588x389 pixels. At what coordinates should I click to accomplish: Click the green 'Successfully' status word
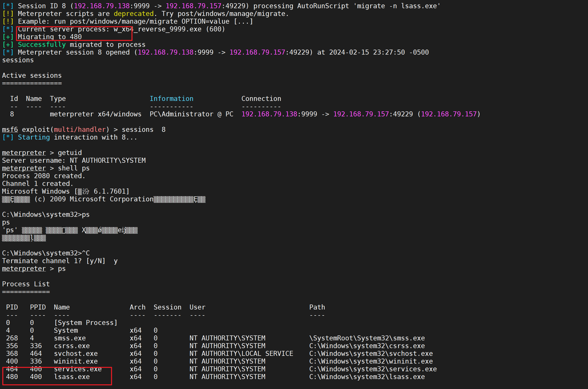pyautogui.click(x=42, y=45)
